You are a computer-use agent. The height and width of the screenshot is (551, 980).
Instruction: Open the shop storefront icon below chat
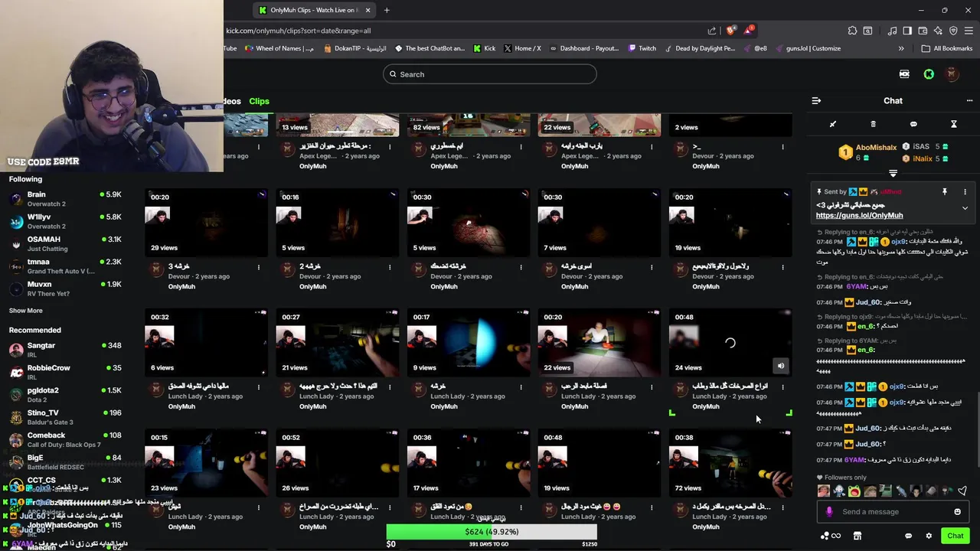tap(857, 536)
